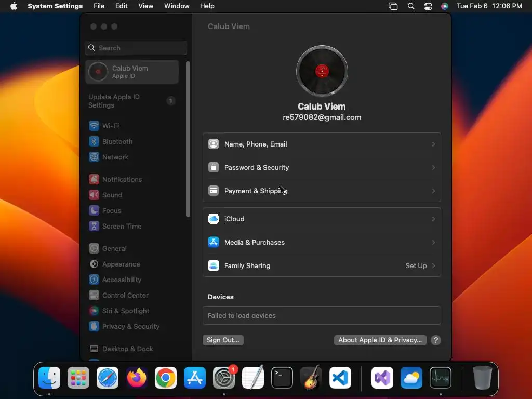Click the sidebar scrollbar
The height and width of the screenshot is (399, 532).
pos(188,139)
